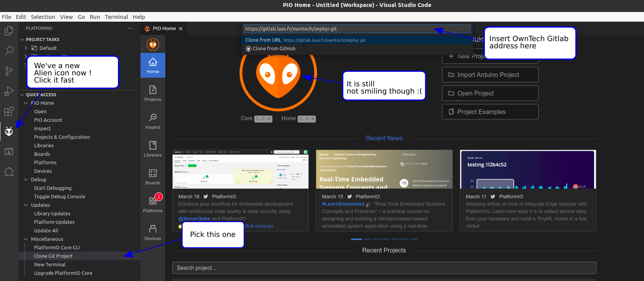
Task: Click the Search project field
Action: tap(384, 268)
